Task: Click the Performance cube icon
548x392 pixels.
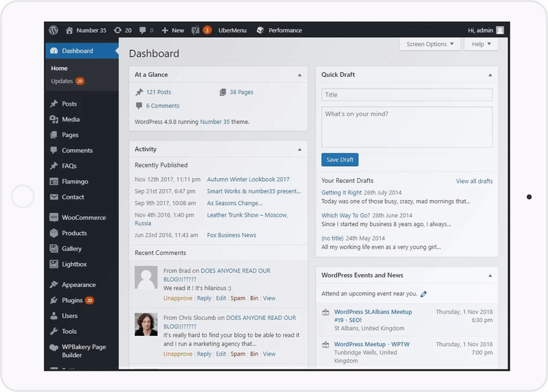Action: coord(260,30)
